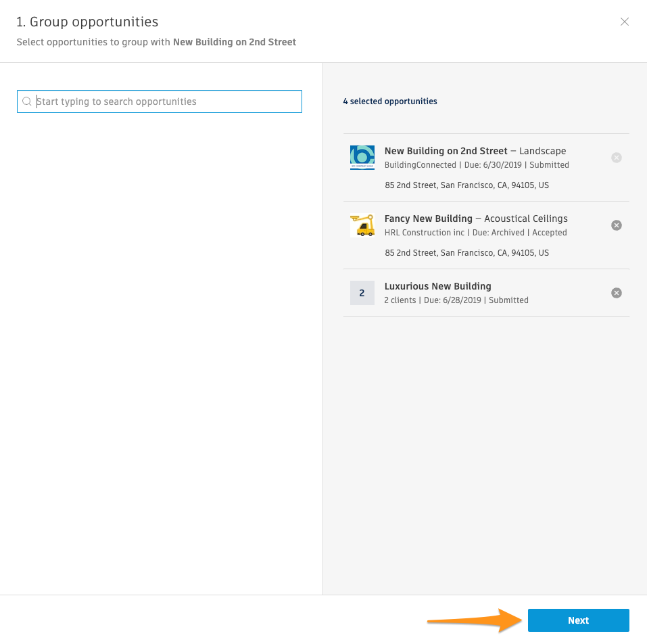Click the BuildingConnected company logo
Viewport: 647px width, 644px height.
[x=362, y=158]
